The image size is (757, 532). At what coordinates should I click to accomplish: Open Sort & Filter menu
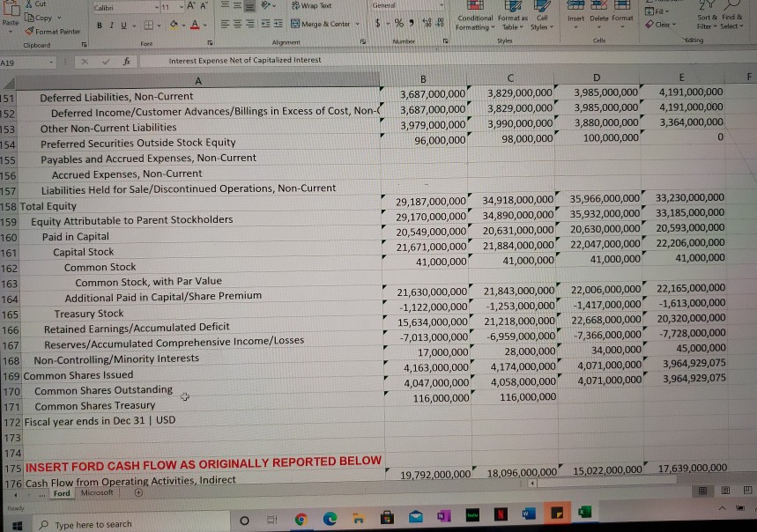tap(707, 17)
